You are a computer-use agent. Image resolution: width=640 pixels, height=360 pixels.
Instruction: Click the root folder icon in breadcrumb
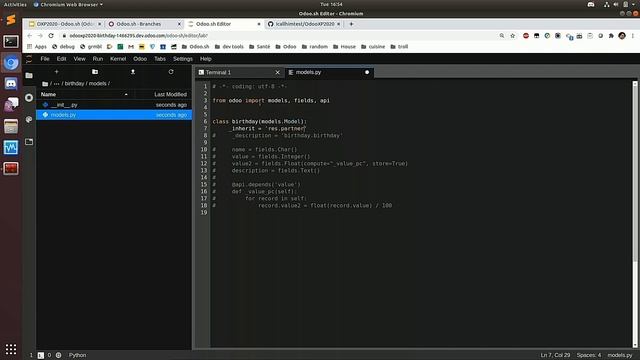pyautogui.click(x=45, y=84)
